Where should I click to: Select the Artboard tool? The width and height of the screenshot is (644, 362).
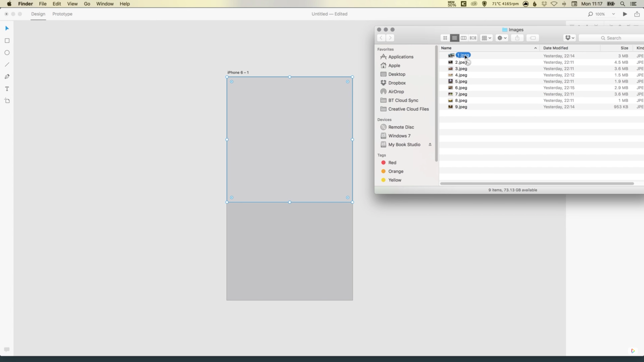coord(6,101)
